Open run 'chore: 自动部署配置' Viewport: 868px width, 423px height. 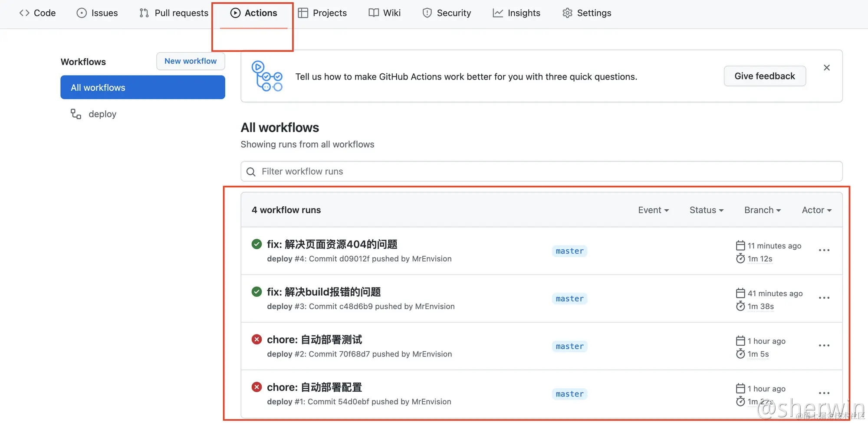coord(314,387)
